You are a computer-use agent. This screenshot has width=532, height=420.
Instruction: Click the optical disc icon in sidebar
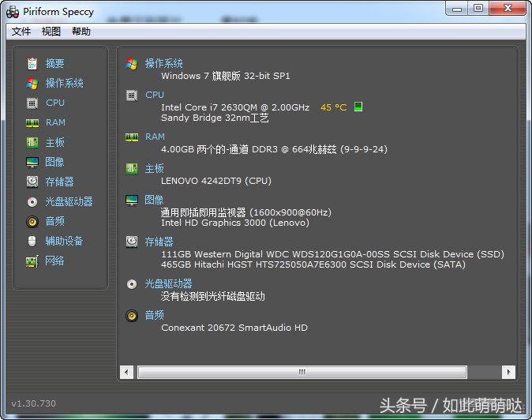(x=32, y=202)
